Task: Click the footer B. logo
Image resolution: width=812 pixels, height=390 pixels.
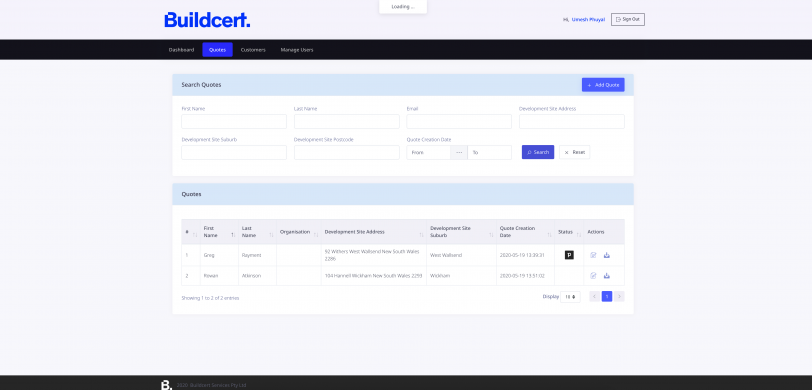Action: (166, 385)
